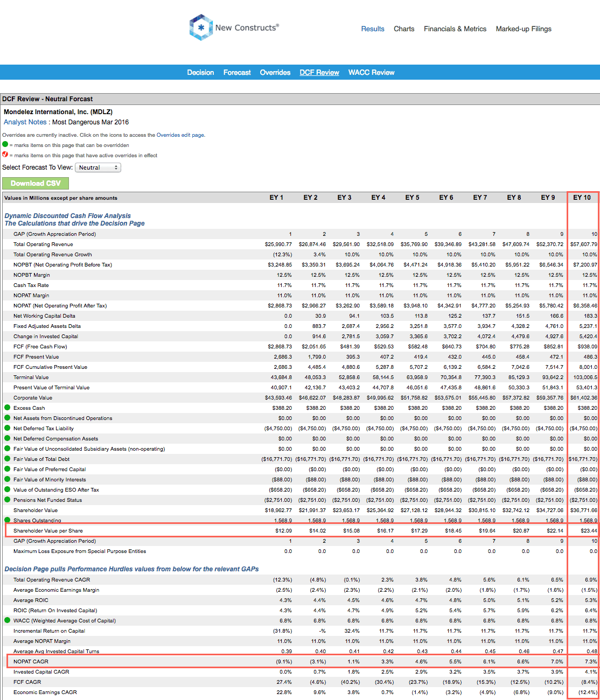Open override icon next to WACC row
This screenshot has width=600, height=700.
pyautogui.click(x=8, y=620)
